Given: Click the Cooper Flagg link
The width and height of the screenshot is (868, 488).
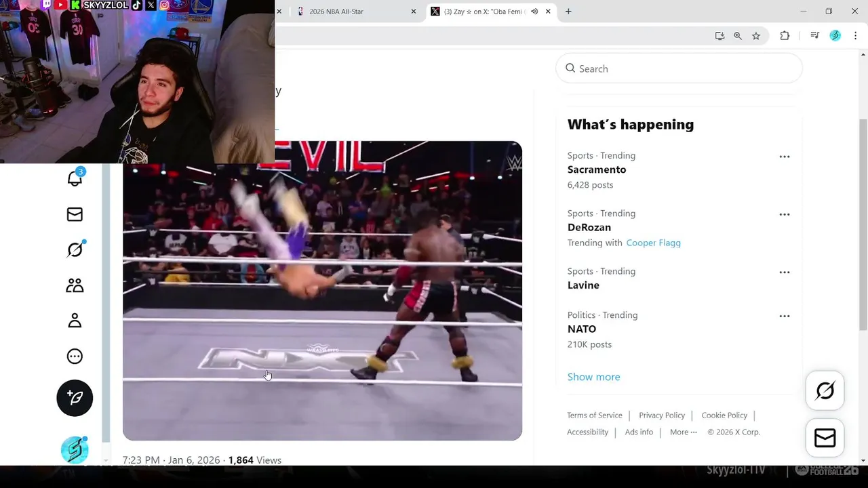Looking at the screenshot, I should tap(653, 243).
